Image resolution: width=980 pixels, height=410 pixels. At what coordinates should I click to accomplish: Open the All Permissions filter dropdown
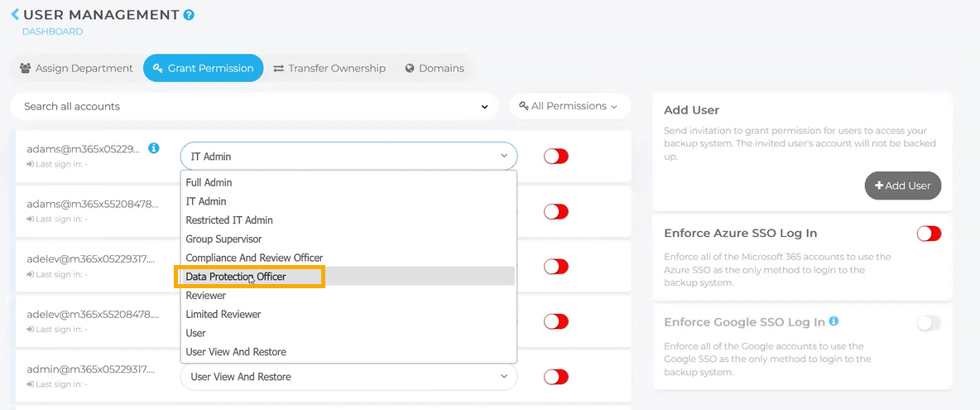click(569, 106)
